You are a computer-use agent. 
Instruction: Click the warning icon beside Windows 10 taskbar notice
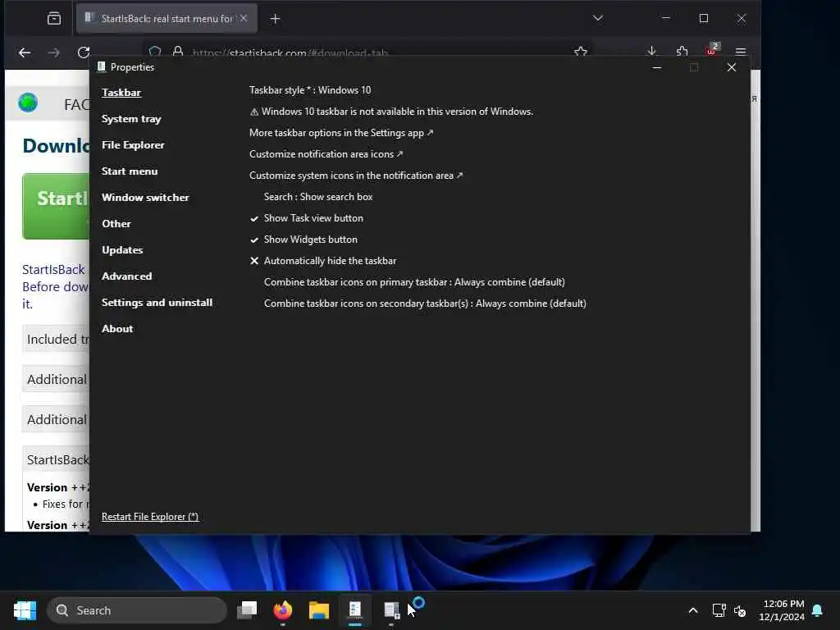[x=254, y=112]
